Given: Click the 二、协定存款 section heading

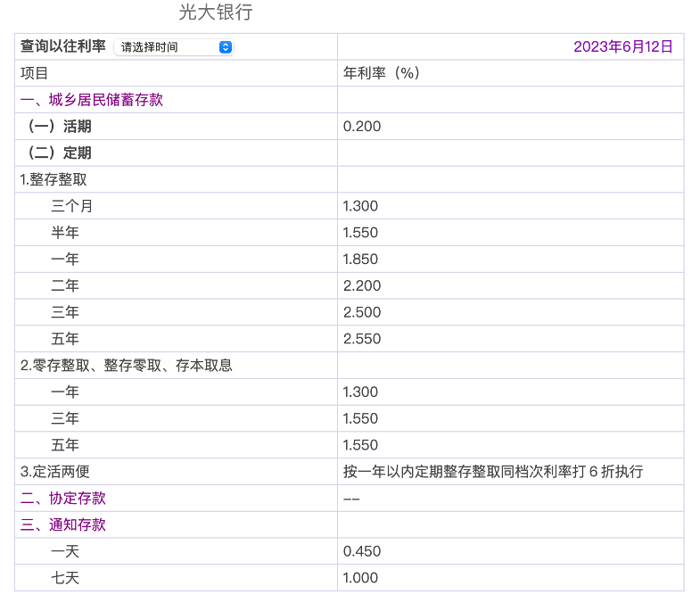Looking at the screenshot, I should 63,498.
